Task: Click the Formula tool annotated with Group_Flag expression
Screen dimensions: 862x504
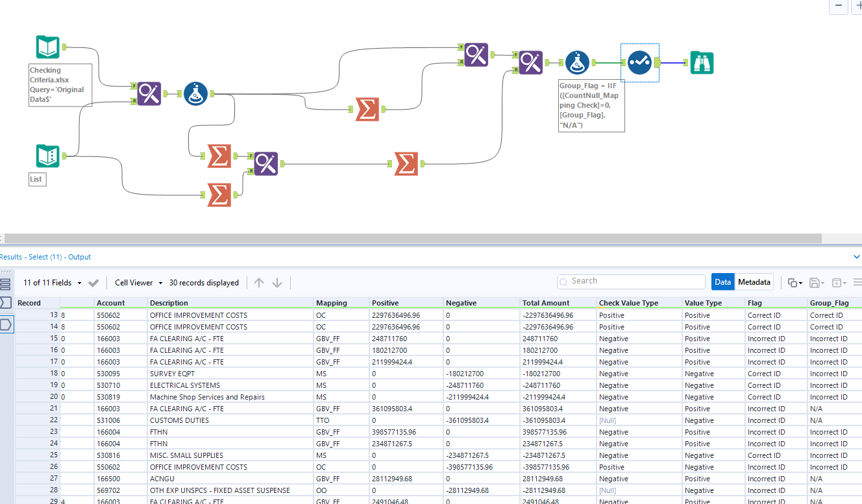Action: pos(576,63)
